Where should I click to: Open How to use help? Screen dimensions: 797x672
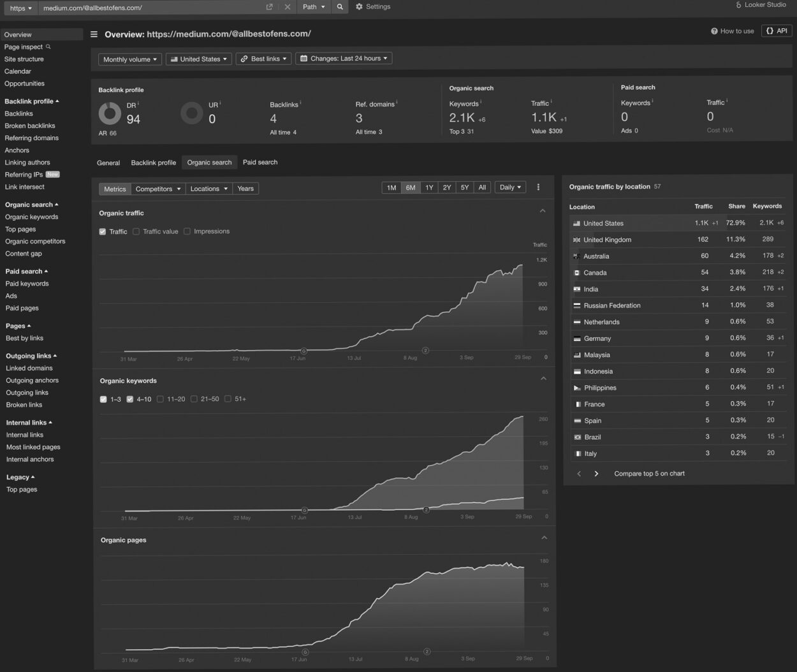click(x=733, y=31)
